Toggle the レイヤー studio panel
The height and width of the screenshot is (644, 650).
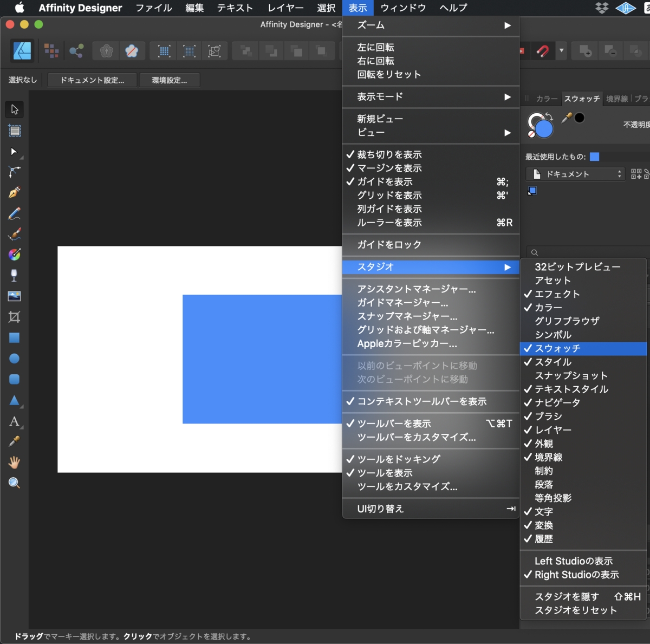pos(583,430)
